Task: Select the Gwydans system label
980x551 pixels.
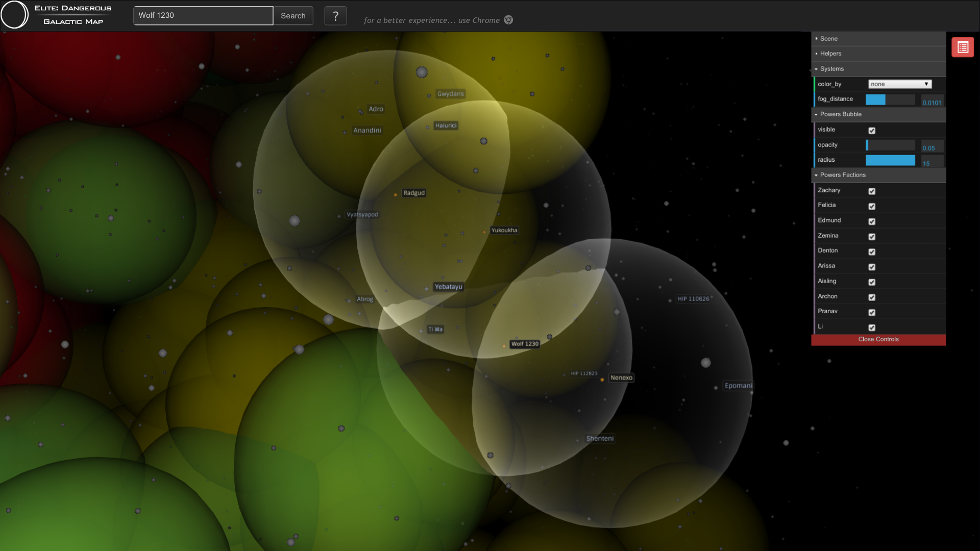Action: click(x=451, y=94)
